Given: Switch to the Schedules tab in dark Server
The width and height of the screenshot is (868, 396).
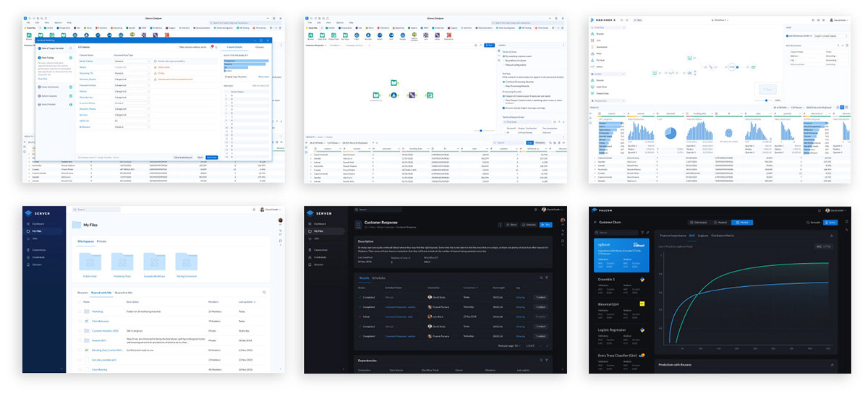Looking at the screenshot, I should 378,277.
